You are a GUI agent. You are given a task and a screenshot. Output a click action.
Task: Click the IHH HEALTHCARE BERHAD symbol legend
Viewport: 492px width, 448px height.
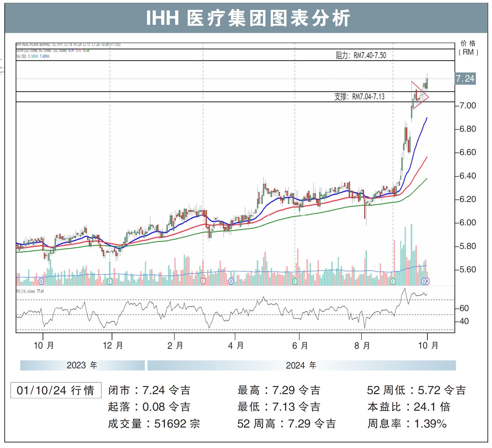(68, 45)
